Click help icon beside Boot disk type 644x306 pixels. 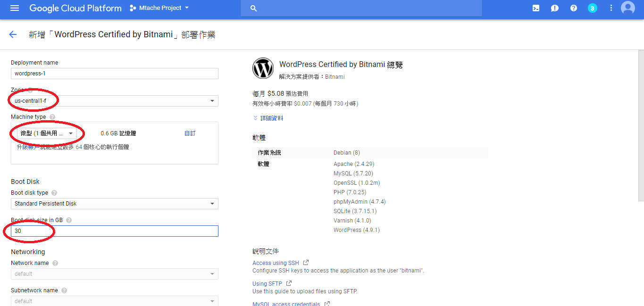coord(54,193)
